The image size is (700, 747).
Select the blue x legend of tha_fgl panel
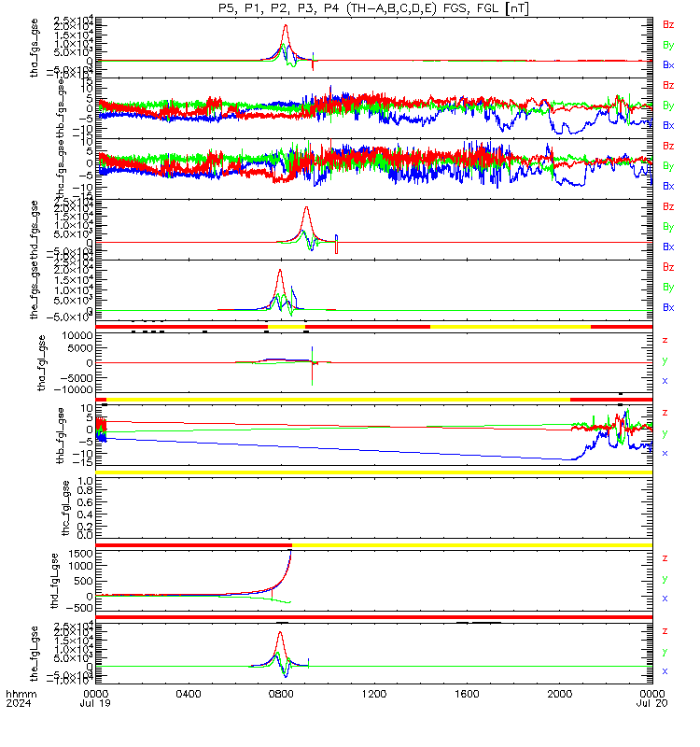[665, 381]
